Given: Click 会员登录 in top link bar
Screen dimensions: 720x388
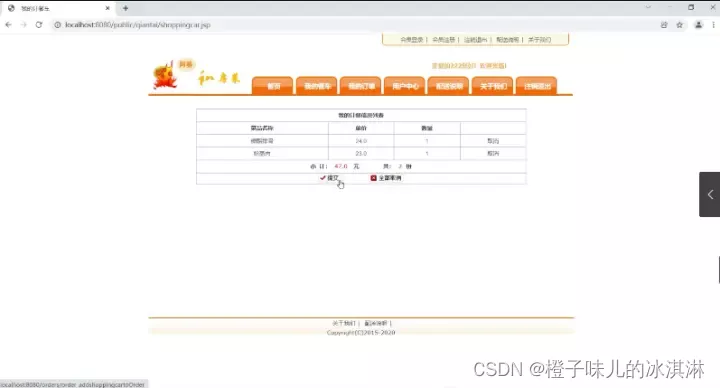Looking at the screenshot, I should pyautogui.click(x=411, y=40).
